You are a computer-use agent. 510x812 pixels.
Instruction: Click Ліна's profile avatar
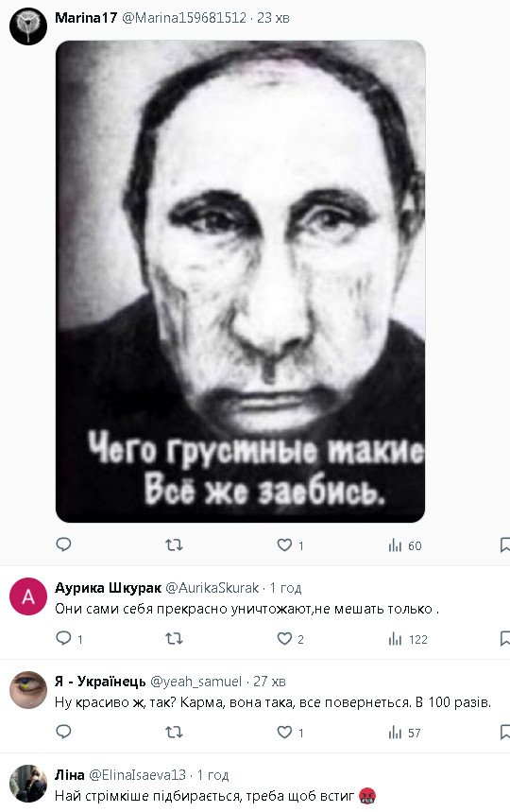point(28,784)
